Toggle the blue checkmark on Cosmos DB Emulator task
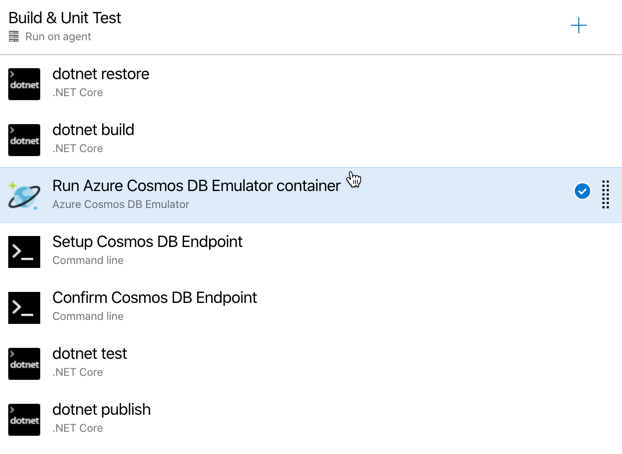 pos(582,191)
